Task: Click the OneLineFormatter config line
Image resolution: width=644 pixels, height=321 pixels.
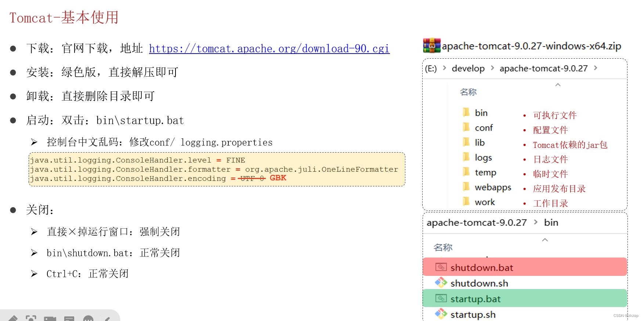Action: (214, 169)
